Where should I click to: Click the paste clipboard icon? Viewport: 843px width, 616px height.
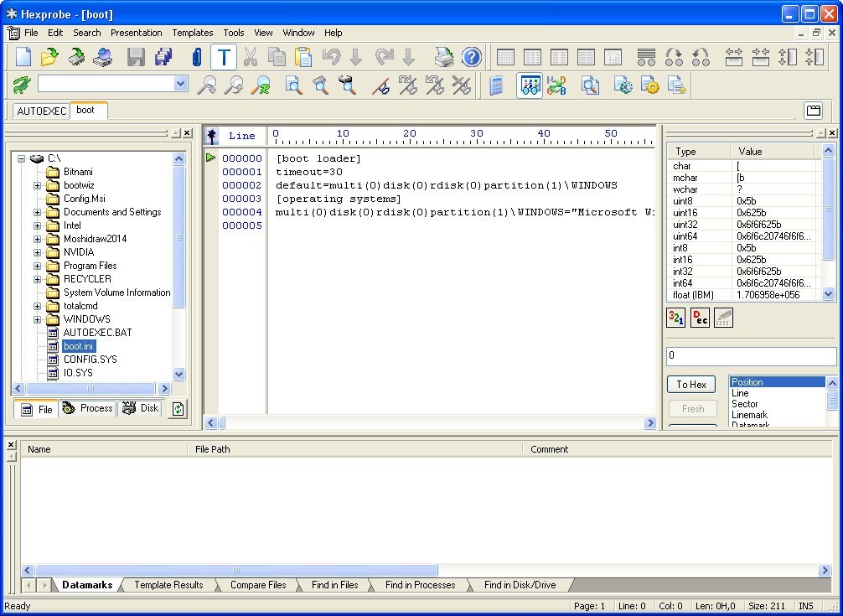pyautogui.click(x=303, y=57)
